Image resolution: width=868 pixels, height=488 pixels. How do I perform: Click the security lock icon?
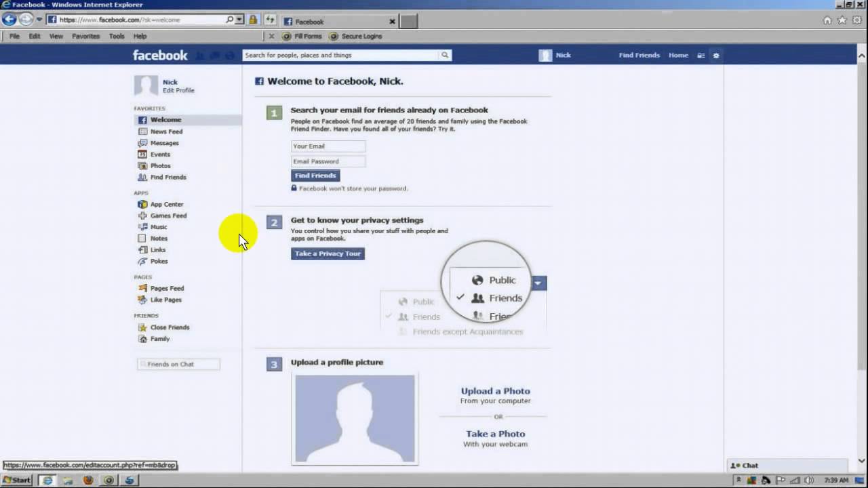click(x=253, y=20)
